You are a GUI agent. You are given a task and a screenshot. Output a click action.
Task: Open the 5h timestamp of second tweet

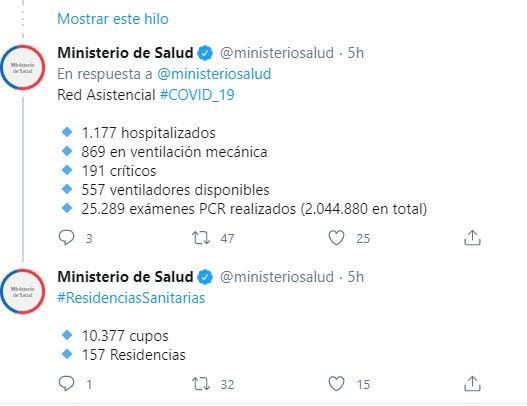point(356,277)
